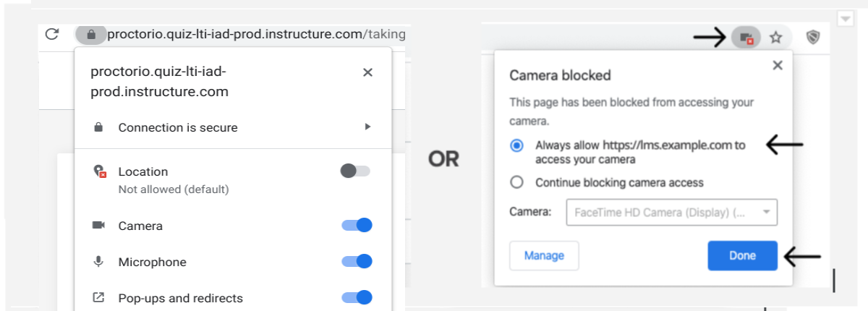Click the 'Camera blocked' heading

pyautogui.click(x=561, y=74)
